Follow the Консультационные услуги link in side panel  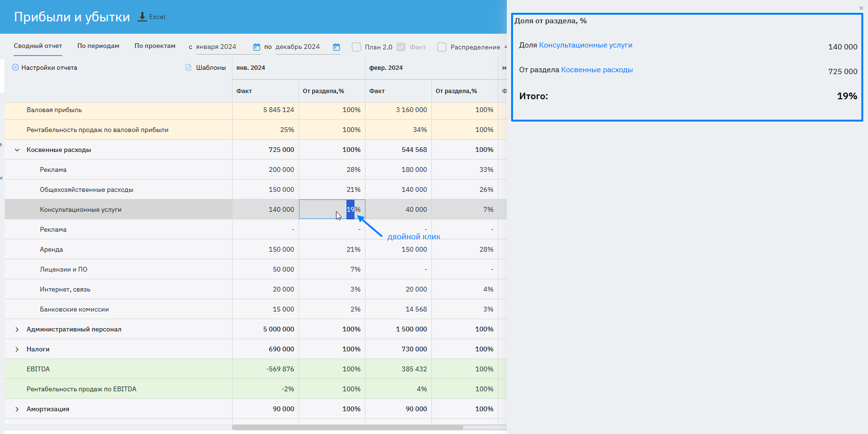[586, 45]
